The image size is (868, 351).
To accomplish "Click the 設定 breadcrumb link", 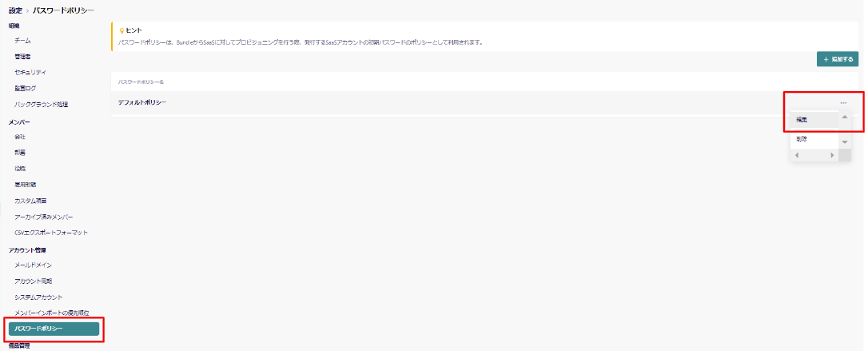I will click(x=15, y=10).
